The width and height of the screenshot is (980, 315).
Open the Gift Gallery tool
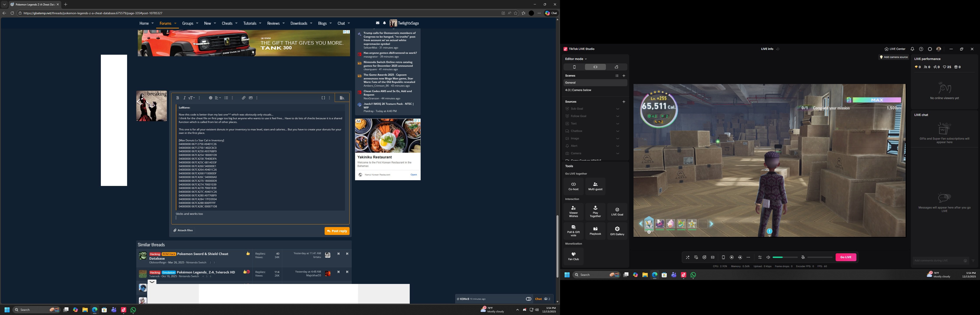pyautogui.click(x=617, y=231)
